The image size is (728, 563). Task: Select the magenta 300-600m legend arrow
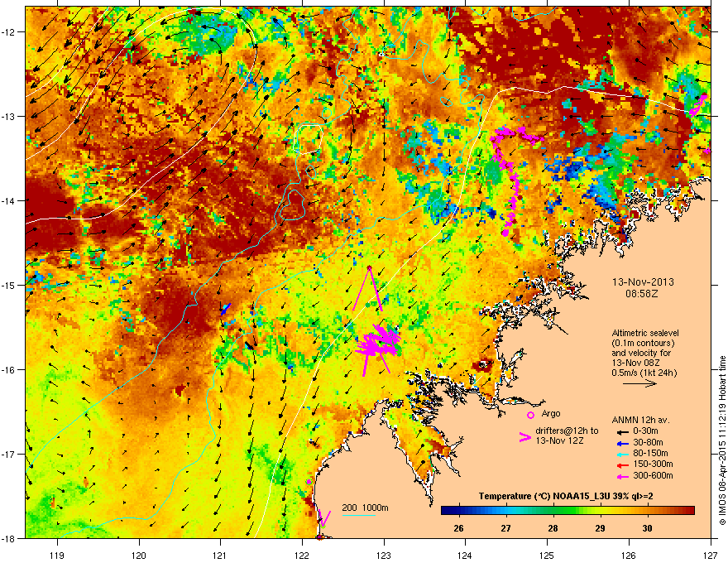coord(624,476)
